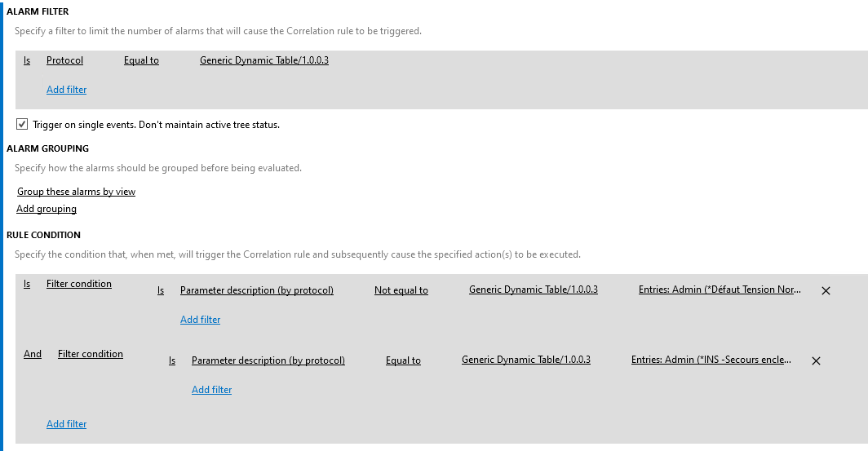Open the 'Protocol' field selector in Alarm Filter
868x451 pixels.
click(x=64, y=60)
